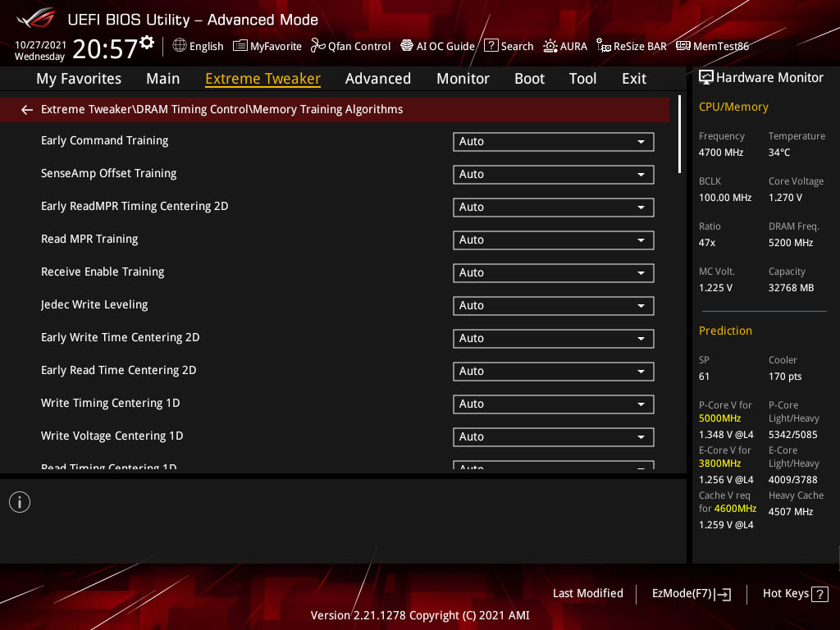
Task: Select Receive Enable Training label
Action: point(103,272)
